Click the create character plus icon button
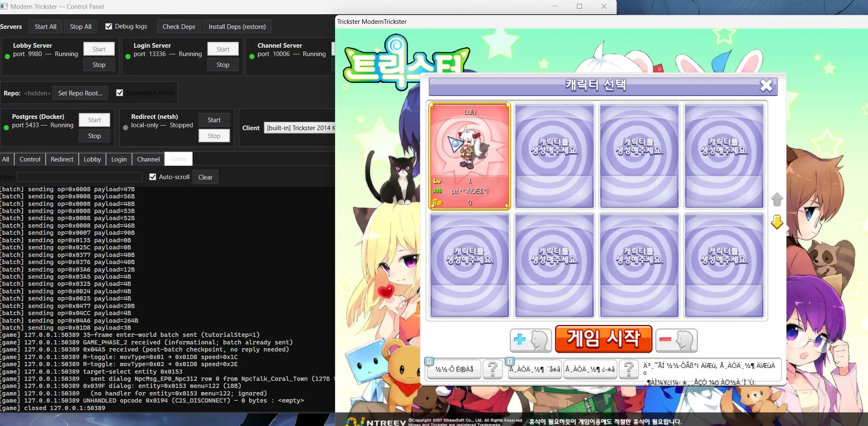This screenshot has height=426, width=868. pos(531,340)
